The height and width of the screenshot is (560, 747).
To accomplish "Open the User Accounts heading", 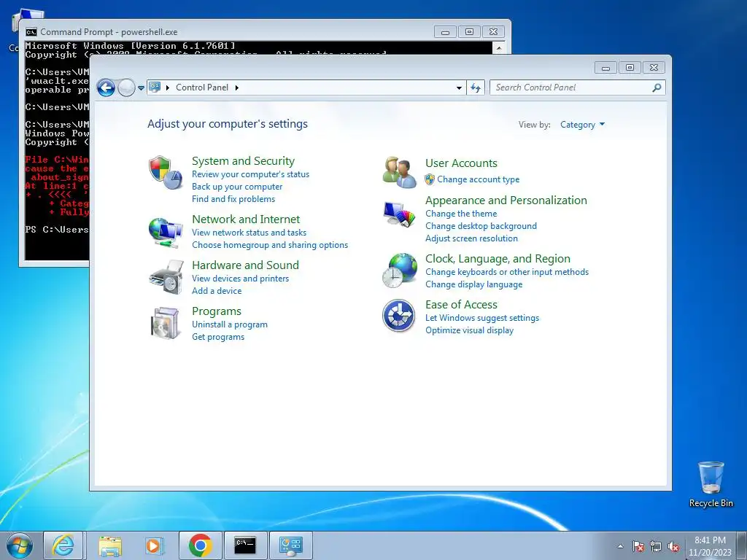I will click(x=461, y=163).
